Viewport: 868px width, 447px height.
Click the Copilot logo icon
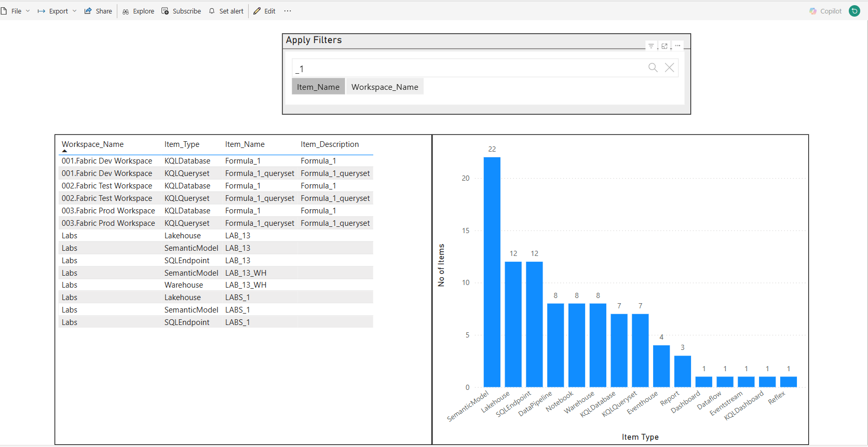click(813, 11)
